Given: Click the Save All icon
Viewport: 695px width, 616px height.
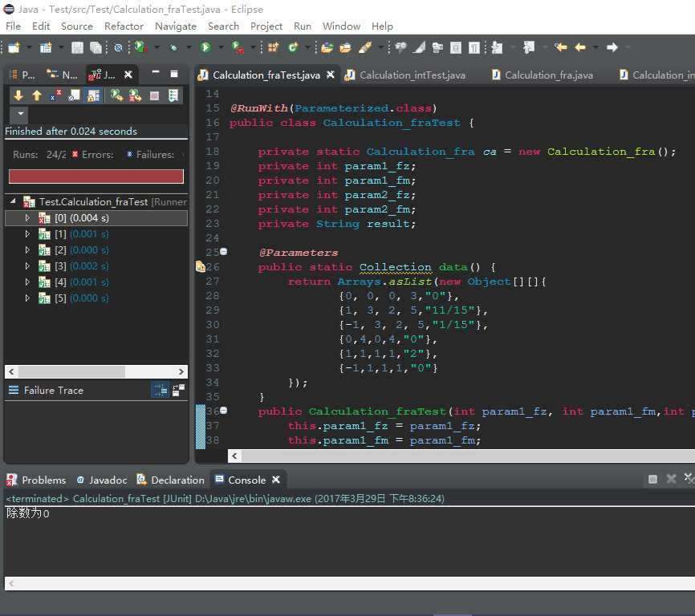Looking at the screenshot, I should click(96, 47).
